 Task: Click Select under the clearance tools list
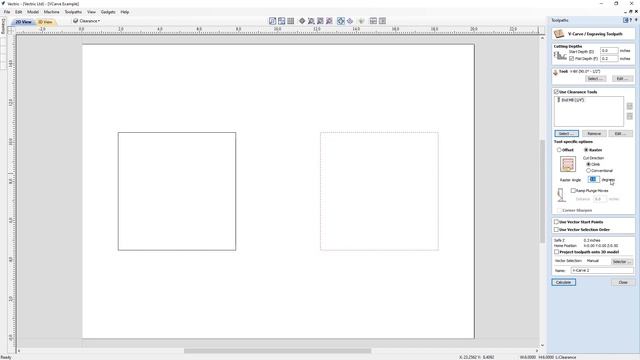point(567,133)
